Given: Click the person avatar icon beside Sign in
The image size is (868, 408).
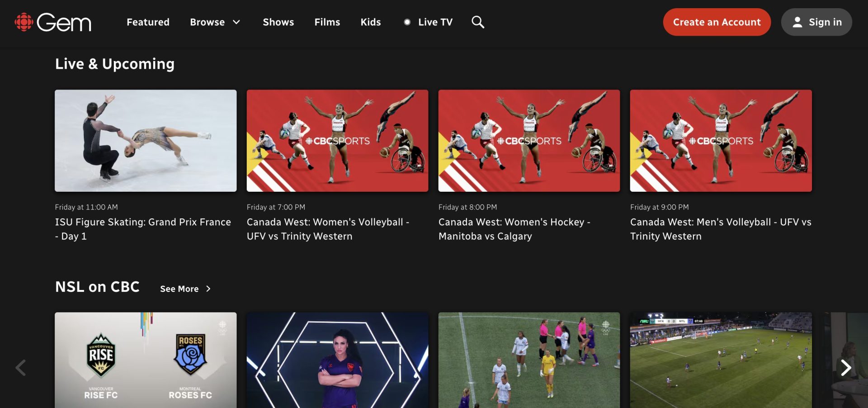Looking at the screenshot, I should [x=798, y=22].
